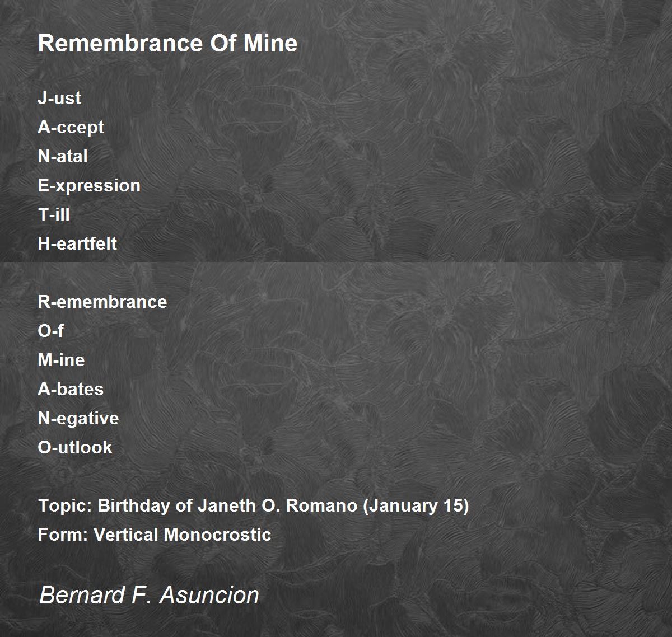
Task: Click the word N-atal
Action: point(63,156)
